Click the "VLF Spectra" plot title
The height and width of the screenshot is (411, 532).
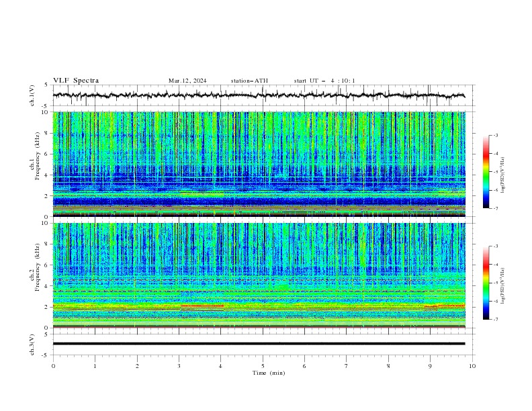(x=76, y=81)
